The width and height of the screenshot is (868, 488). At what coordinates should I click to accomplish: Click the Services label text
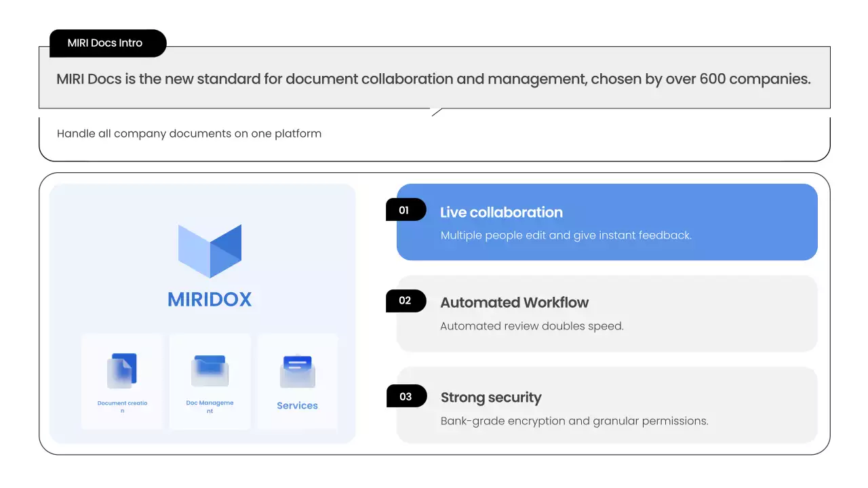(x=297, y=405)
